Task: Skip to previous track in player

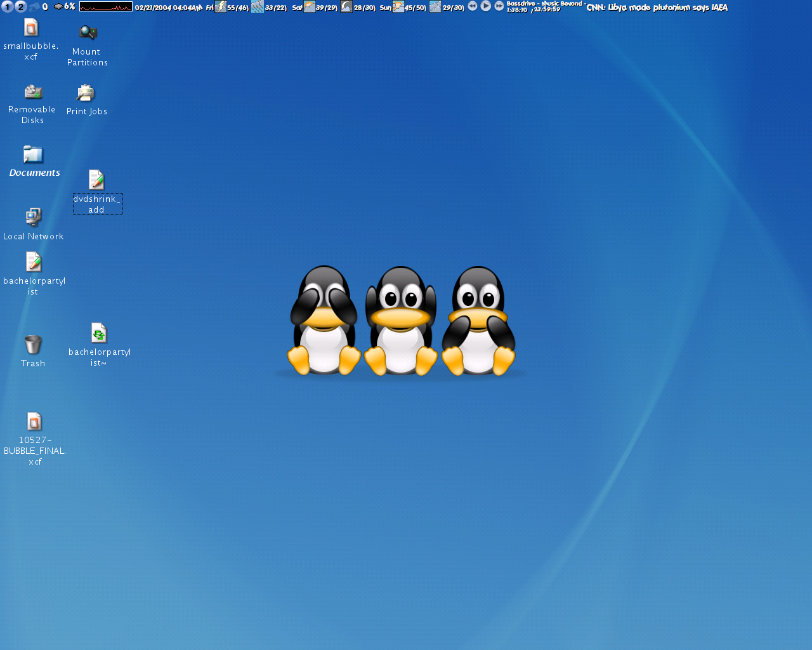Action: point(473,6)
